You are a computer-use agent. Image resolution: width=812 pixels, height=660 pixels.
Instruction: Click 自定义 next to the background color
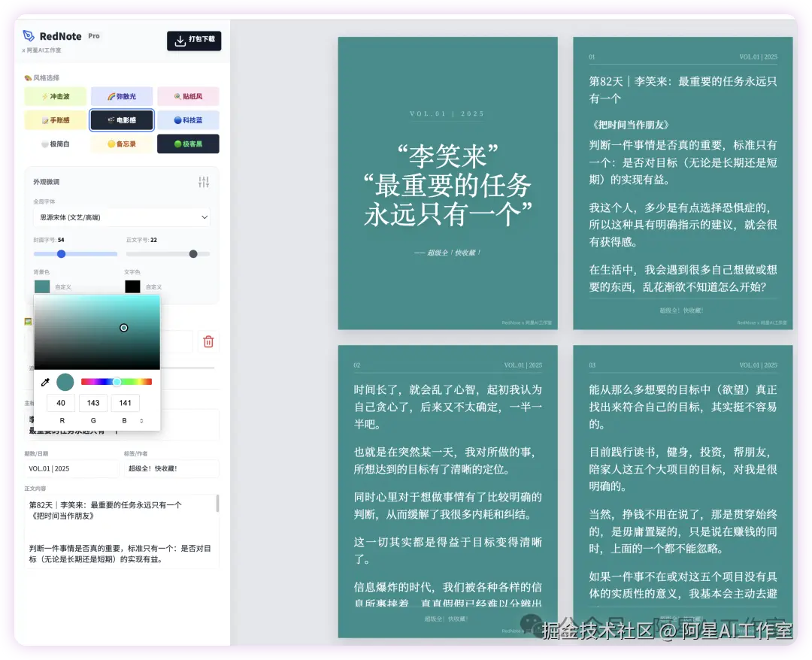coord(63,286)
